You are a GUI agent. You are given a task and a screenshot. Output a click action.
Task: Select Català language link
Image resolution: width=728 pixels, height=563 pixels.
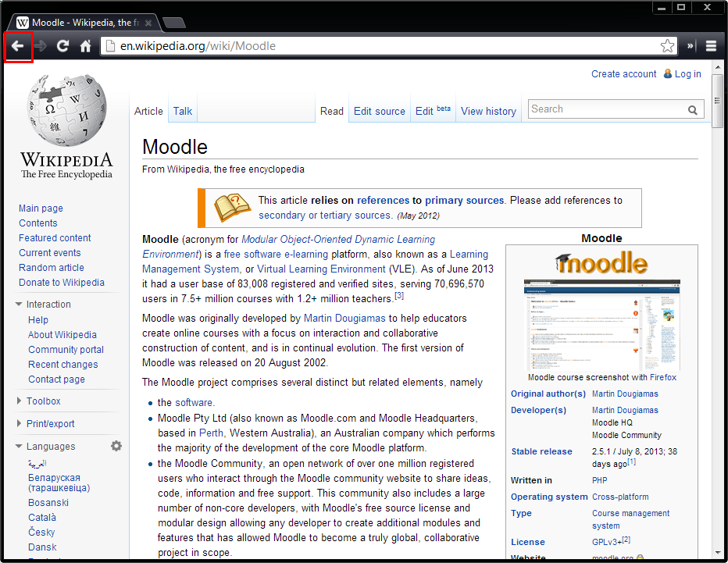click(41, 517)
